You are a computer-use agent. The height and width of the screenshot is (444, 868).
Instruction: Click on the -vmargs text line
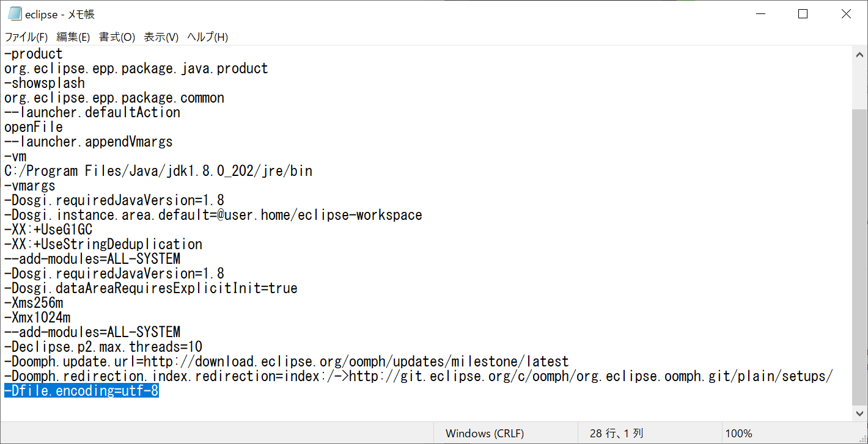pos(29,185)
